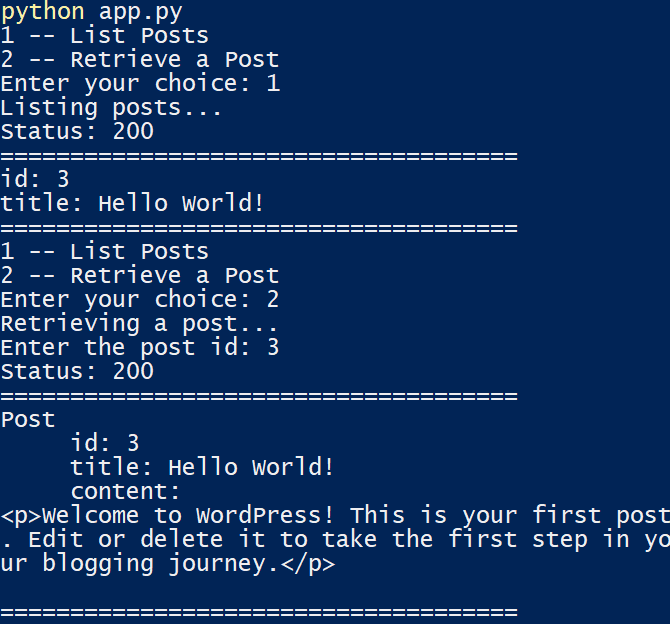Click "2 -- Retrieve a Post" above "choice: 2"
Screen dimensions: 670x624
point(140,275)
